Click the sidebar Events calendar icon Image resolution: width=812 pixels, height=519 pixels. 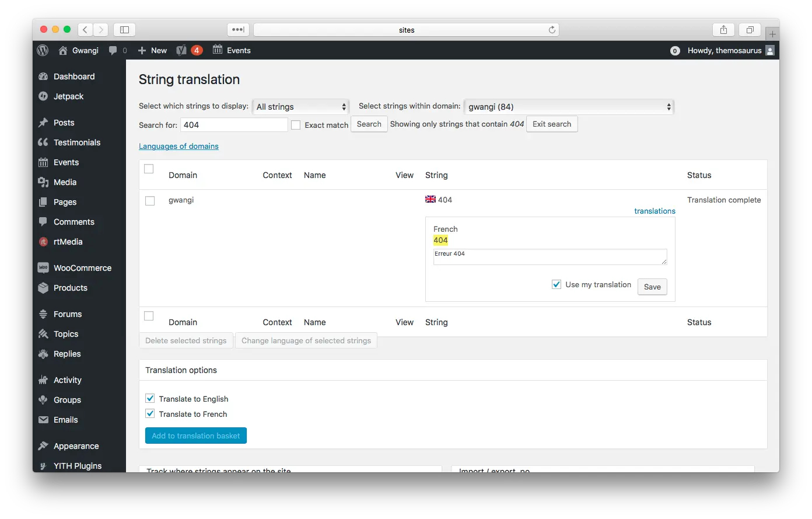click(x=43, y=162)
